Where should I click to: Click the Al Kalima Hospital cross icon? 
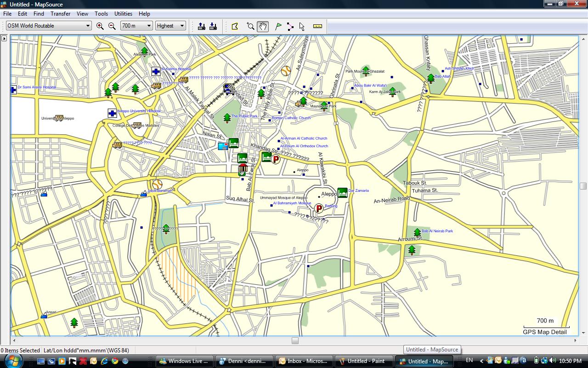(156, 71)
